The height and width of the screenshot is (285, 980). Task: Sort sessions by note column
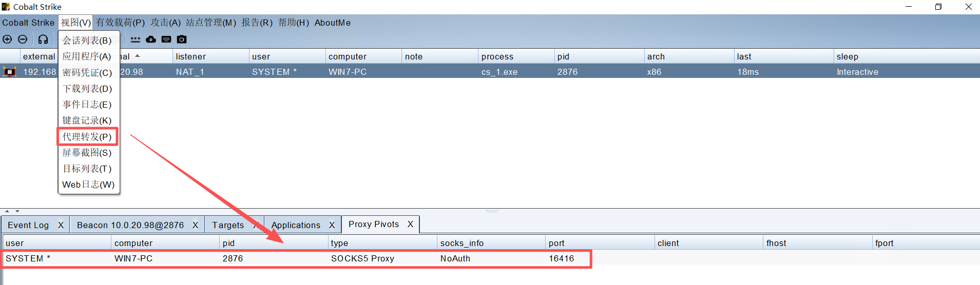tap(439, 56)
